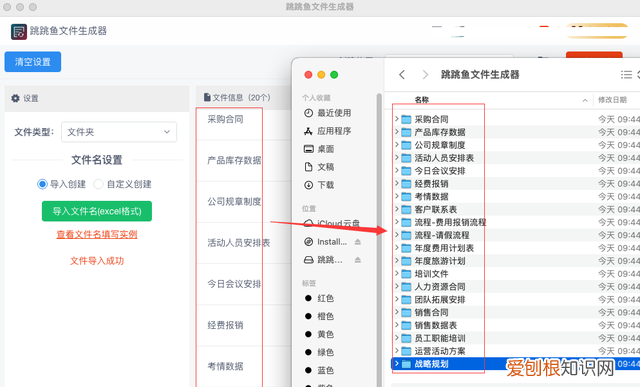Viewport: 640px width, 387px height.
Task: Click the 公司规章制度 folder icon
Action: [x=406, y=145]
